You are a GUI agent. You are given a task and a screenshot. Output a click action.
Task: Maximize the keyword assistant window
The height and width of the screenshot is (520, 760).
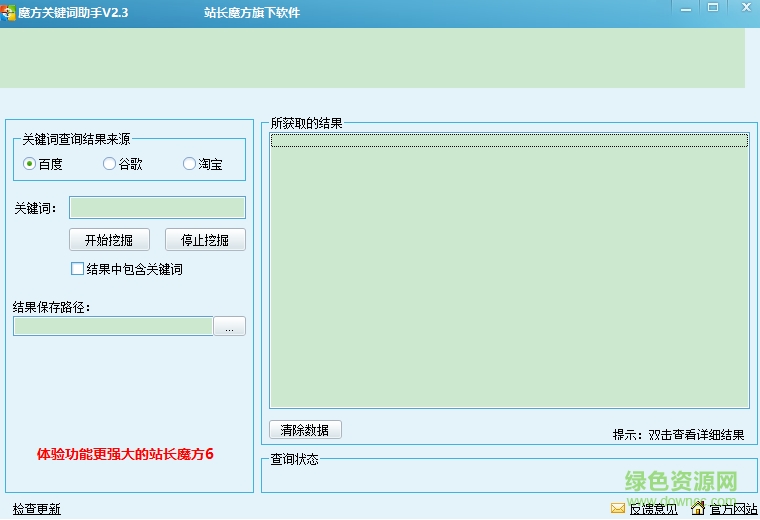click(x=713, y=8)
